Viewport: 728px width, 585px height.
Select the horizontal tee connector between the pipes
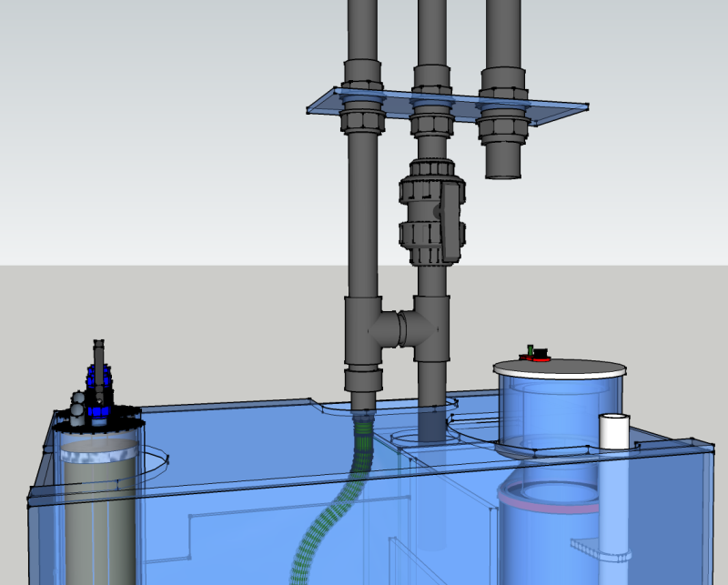(399, 328)
